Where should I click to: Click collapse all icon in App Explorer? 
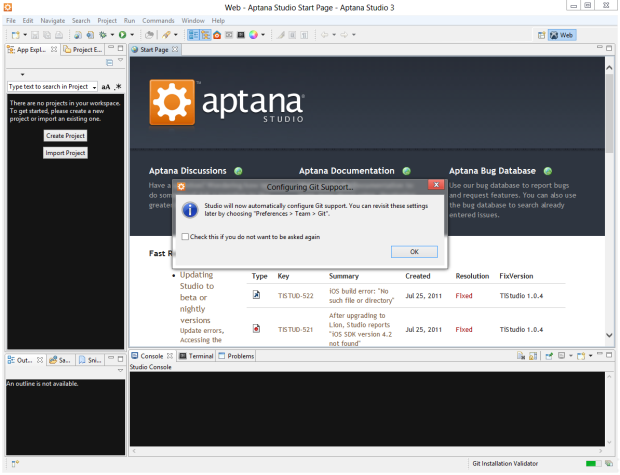point(110,62)
